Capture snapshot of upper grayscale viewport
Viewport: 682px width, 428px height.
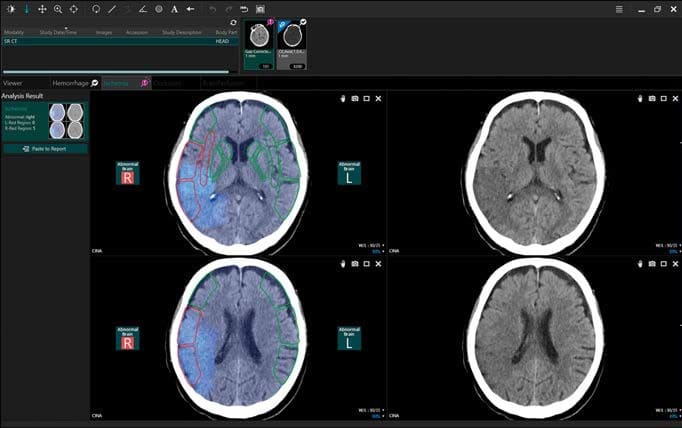click(652, 99)
